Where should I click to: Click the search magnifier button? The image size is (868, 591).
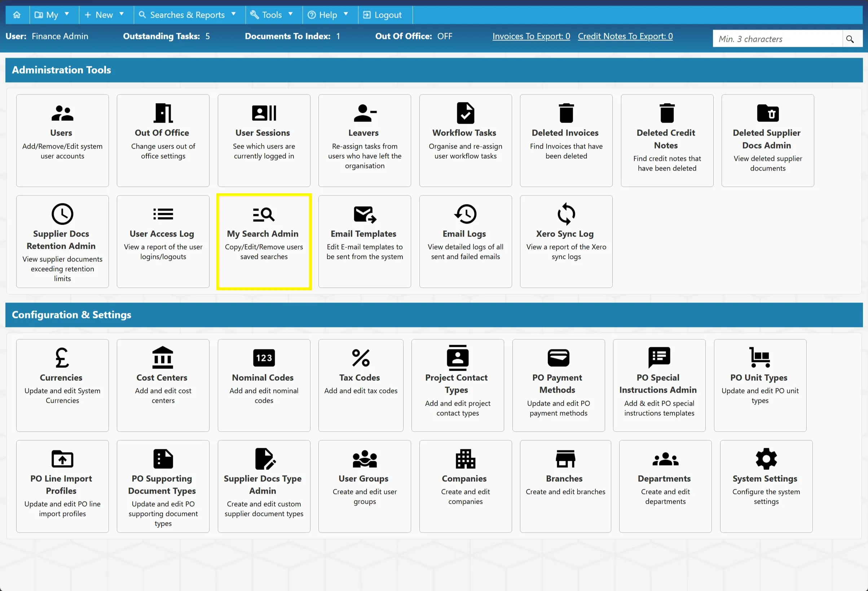[850, 39]
